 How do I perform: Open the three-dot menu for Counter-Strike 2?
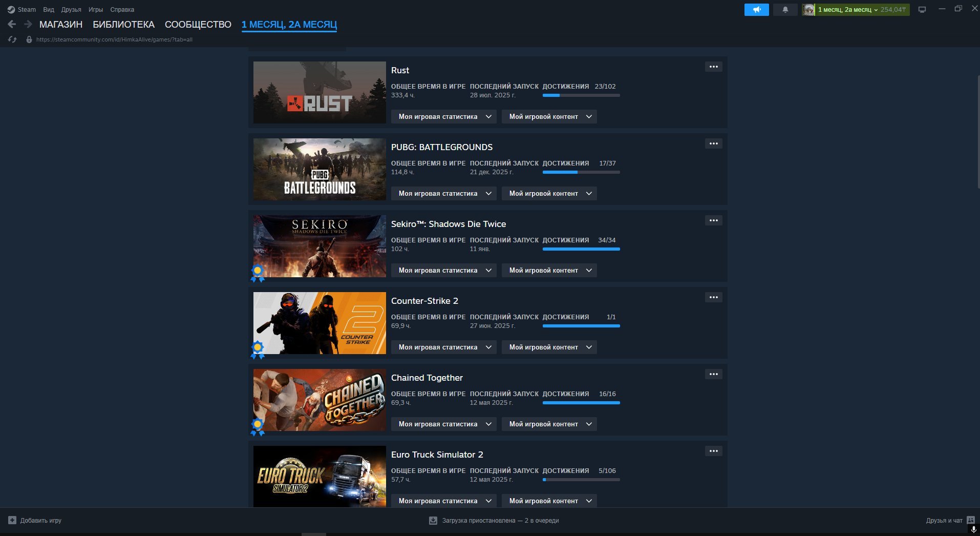tap(714, 297)
